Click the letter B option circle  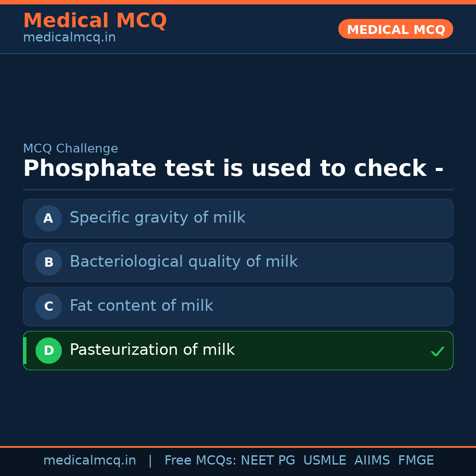tap(48, 262)
